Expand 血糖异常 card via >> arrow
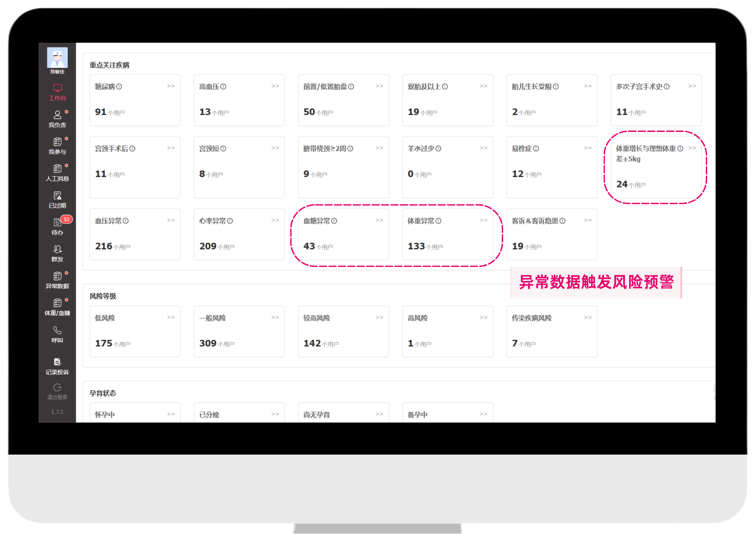The height and width of the screenshot is (534, 756). coord(380,220)
